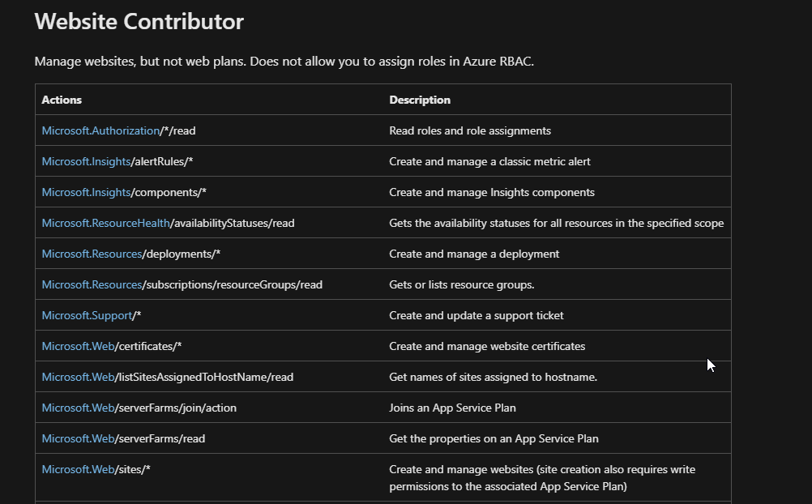Click 'Gets or lists resource groups.' text
The height and width of the screenshot is (504, 812).
462,285
